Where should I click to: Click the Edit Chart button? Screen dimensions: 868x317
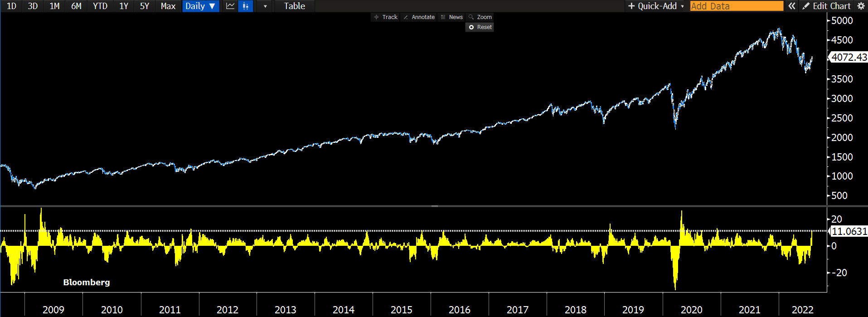(827, 6)
